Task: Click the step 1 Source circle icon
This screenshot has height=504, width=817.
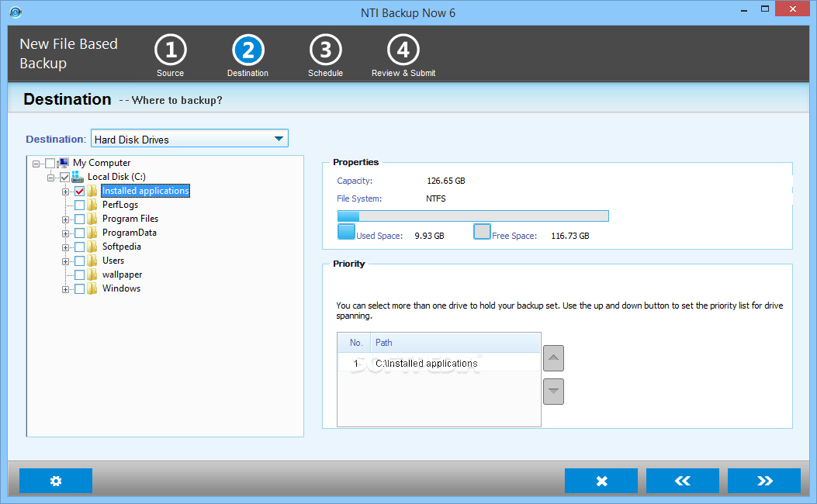Action: [x=171, y=50]
